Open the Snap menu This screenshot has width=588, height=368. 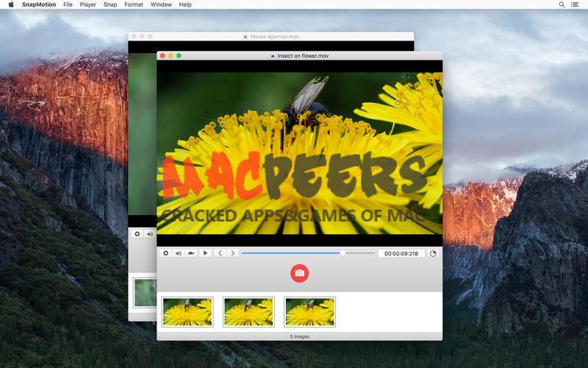pos(110,4)
